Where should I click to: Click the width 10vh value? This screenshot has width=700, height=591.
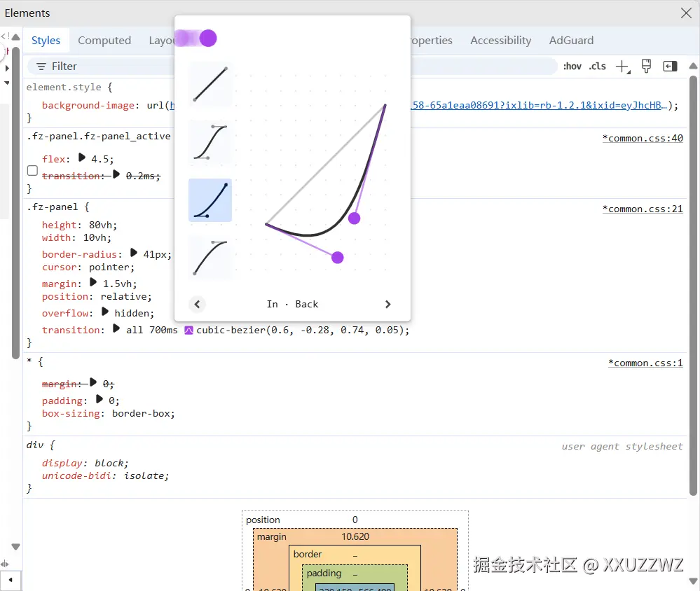click(94, 238)
